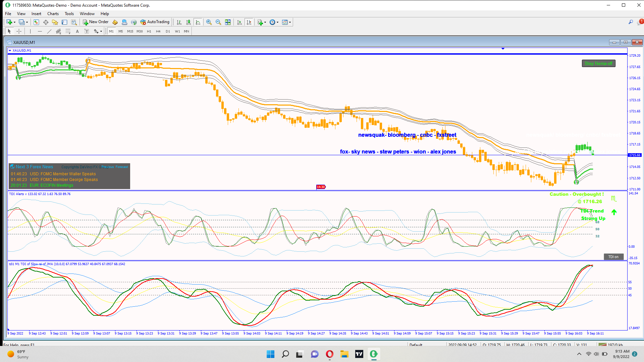Click the New Order button
The image size is (644, 362).
(96, 22)
